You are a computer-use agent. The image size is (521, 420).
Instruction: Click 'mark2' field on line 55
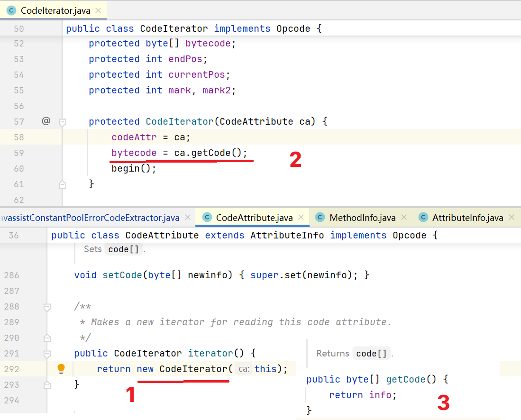tap(216, 91)
